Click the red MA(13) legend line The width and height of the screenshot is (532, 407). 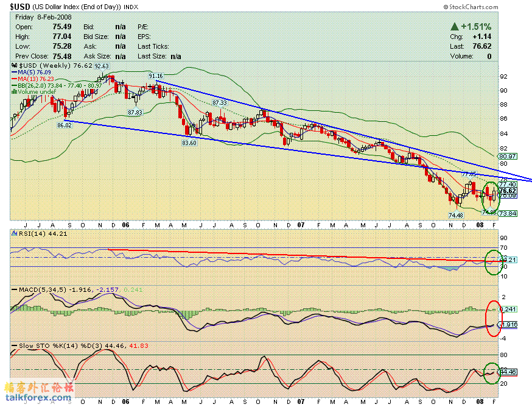click(14, 79)
